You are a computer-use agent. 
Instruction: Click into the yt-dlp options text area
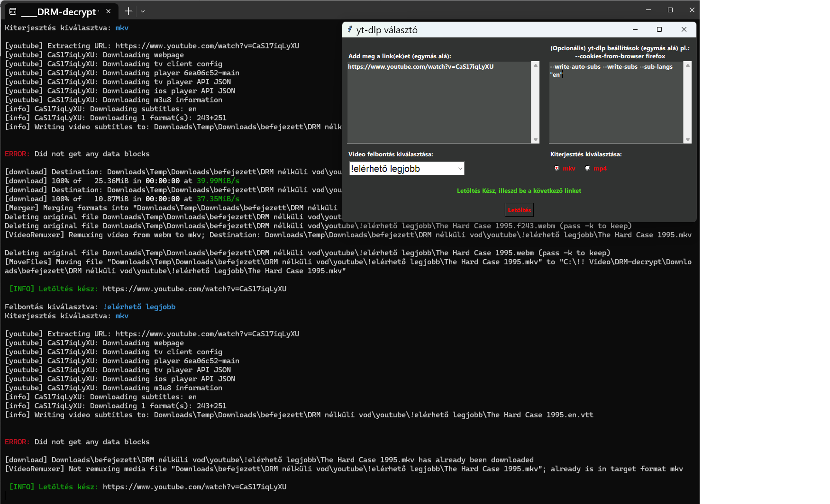616,102
